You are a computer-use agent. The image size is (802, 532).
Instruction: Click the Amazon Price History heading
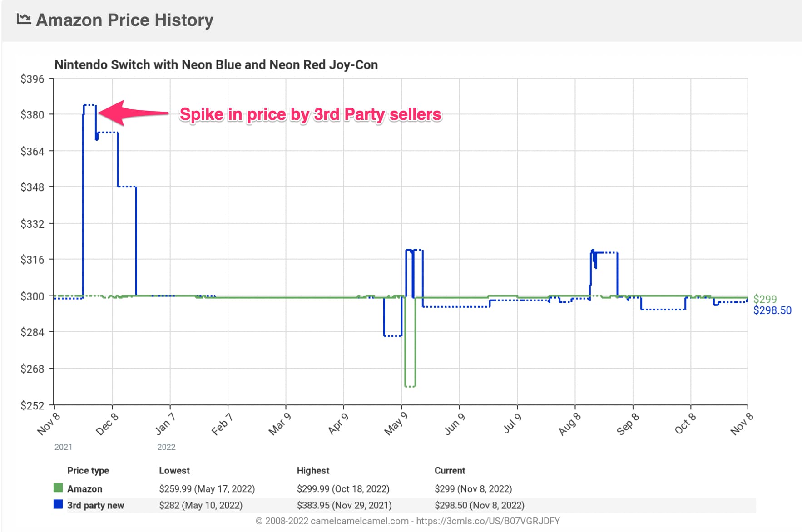click(x=124, y=20)
